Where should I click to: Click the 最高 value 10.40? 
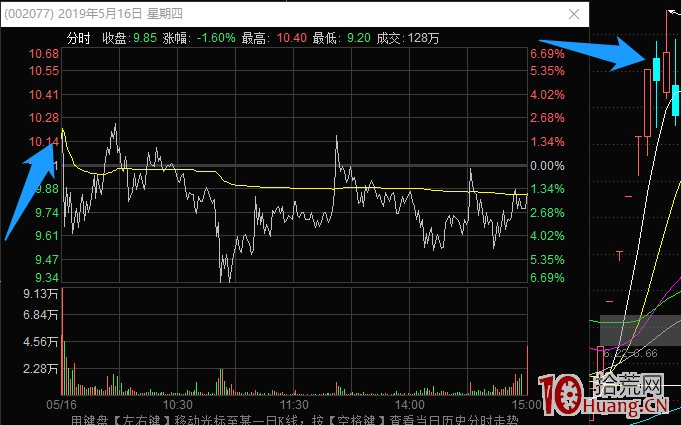(292, 38)
